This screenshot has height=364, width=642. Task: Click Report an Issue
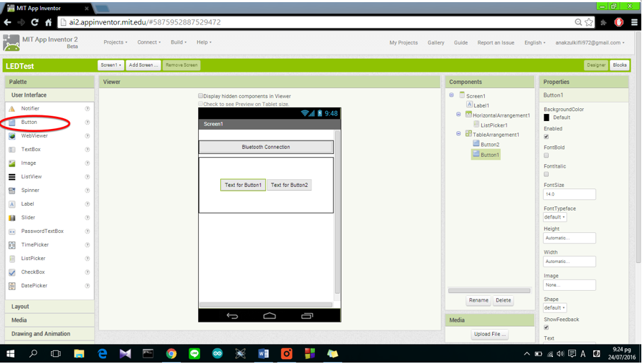tap(496, 42)
